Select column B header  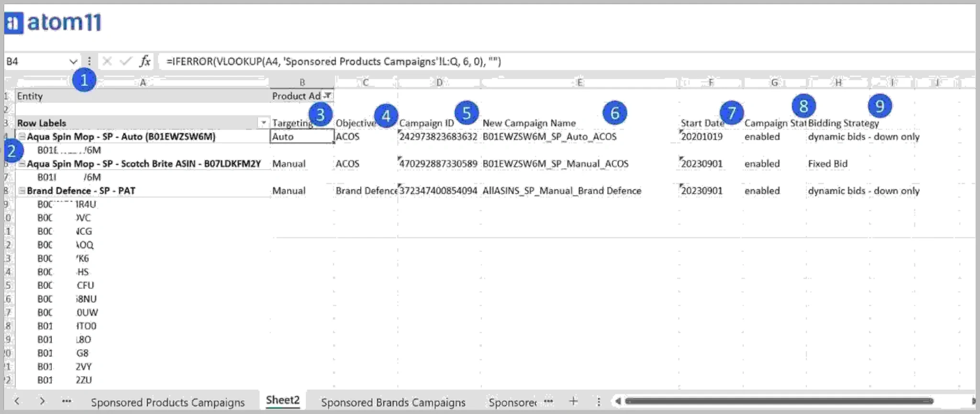click(x=302, y=82)
